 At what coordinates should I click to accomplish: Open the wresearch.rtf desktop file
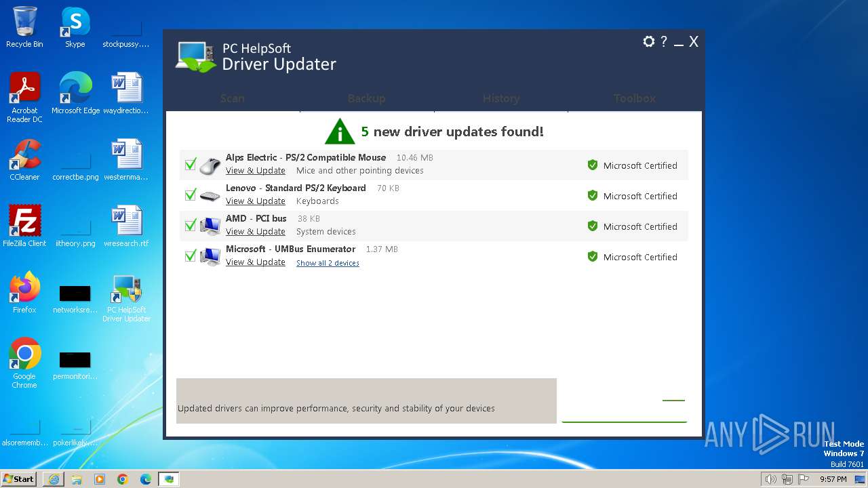pos(126,226)
